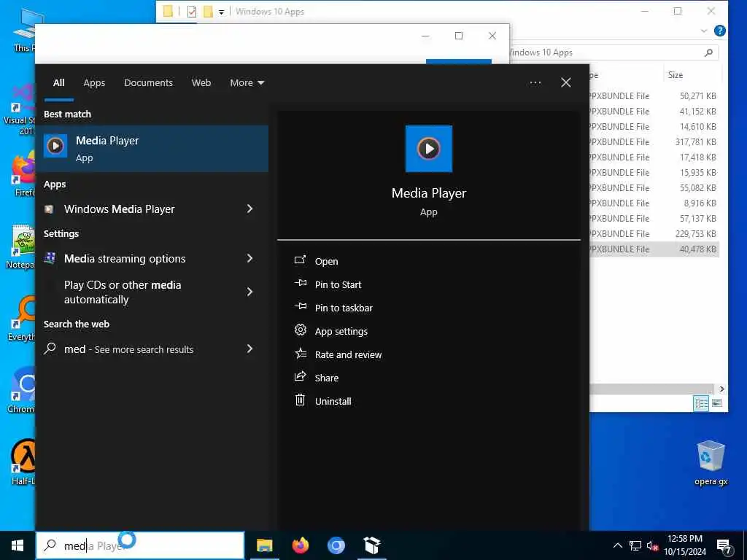Screen dimensions: 747x560
Task: Select the 40,478 KB file row
Action: tap(654, 249)
